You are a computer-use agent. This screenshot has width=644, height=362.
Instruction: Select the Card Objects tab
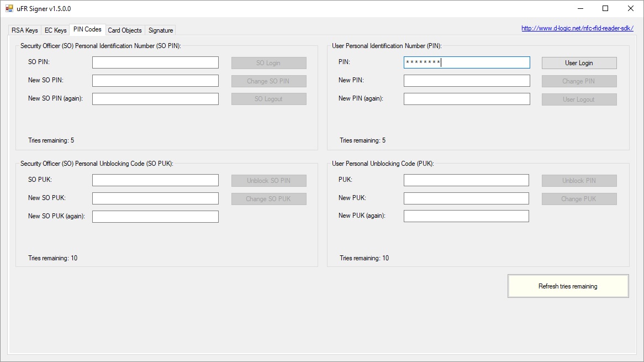coord(125,30)
